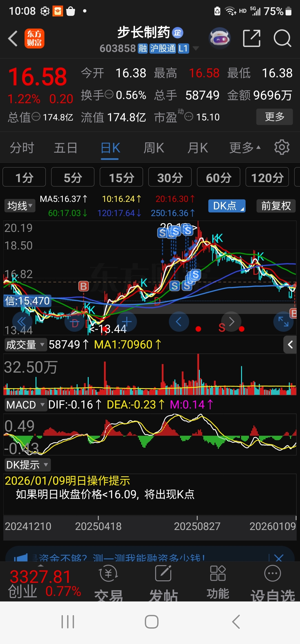This screenshot has width=300, height=644.
Task: Tap 设自选 add to watchlist
Action: (273, 583)
